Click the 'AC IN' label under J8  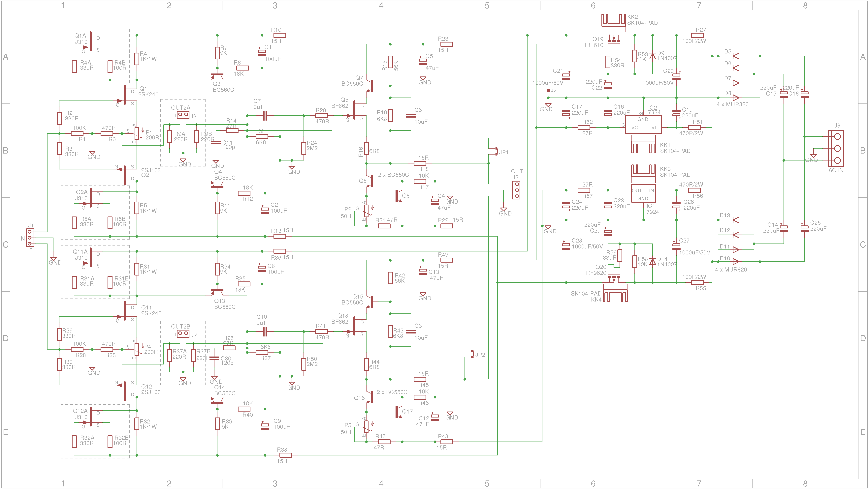coord(836,170)
